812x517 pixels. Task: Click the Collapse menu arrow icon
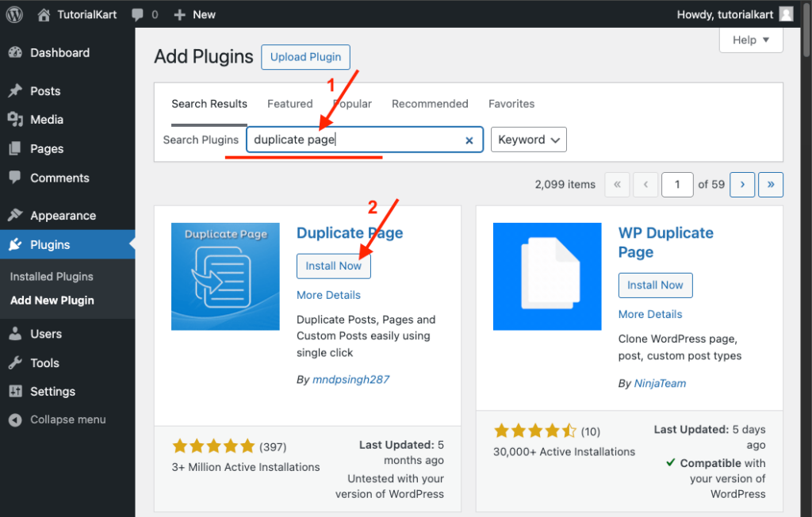click(16, 419)
